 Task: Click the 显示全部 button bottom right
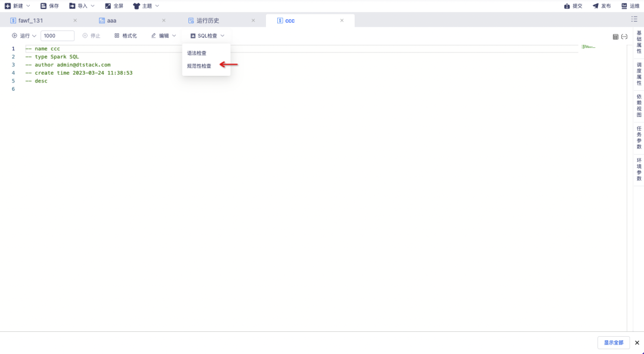click(614, 342)
